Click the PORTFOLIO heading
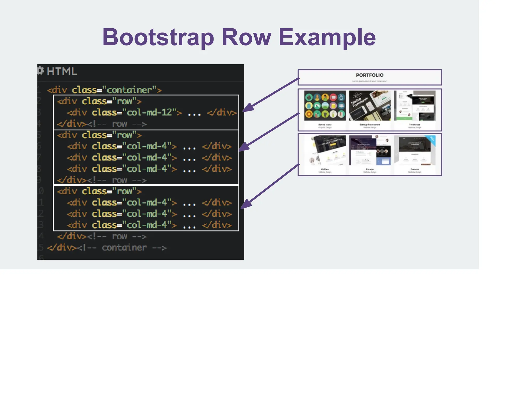 [370, 75]
